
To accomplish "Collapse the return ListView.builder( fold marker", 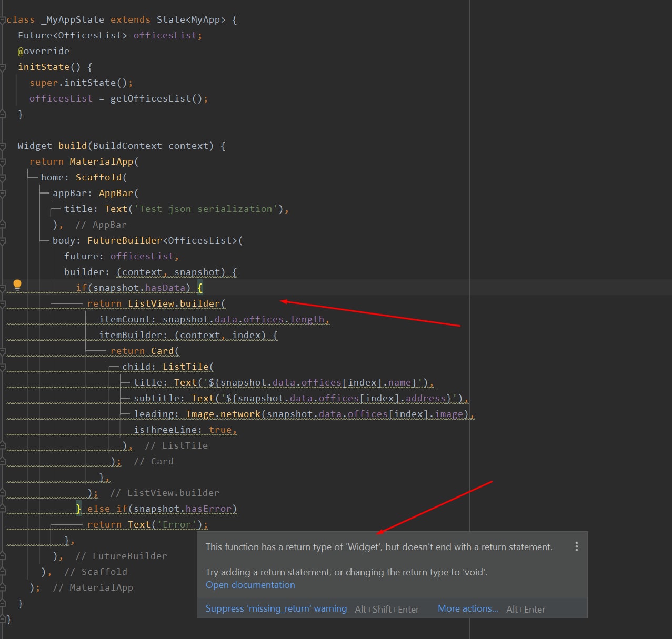I will coord(3,304).
